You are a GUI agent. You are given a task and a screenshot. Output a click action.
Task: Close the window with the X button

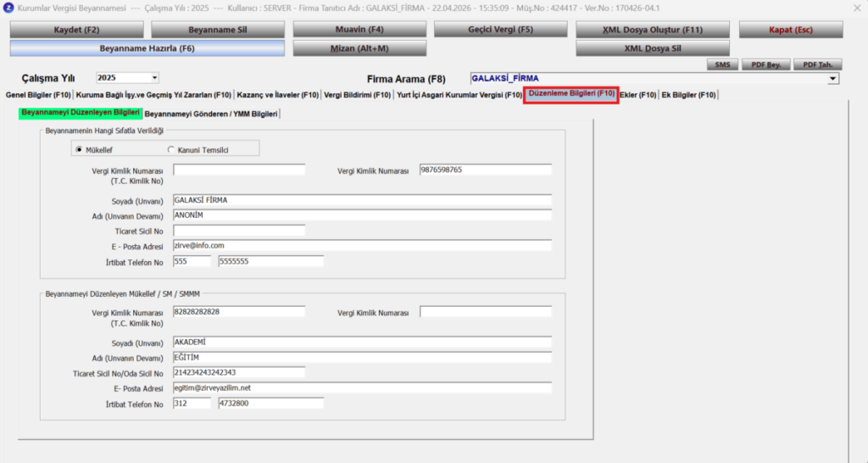tap(857, 8)
